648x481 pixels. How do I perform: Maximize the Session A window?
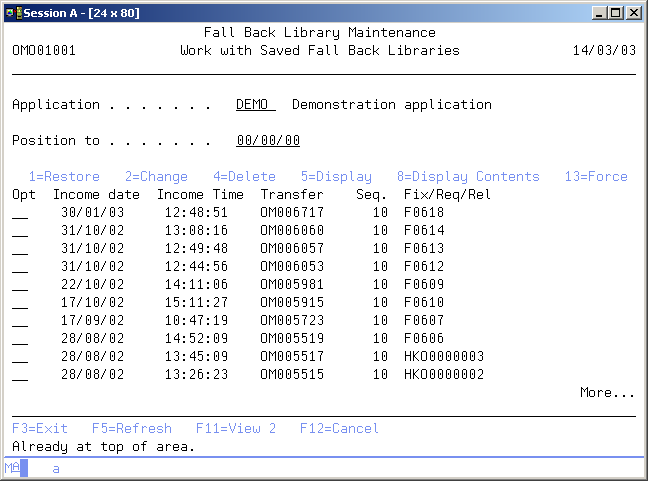point(616,13)
